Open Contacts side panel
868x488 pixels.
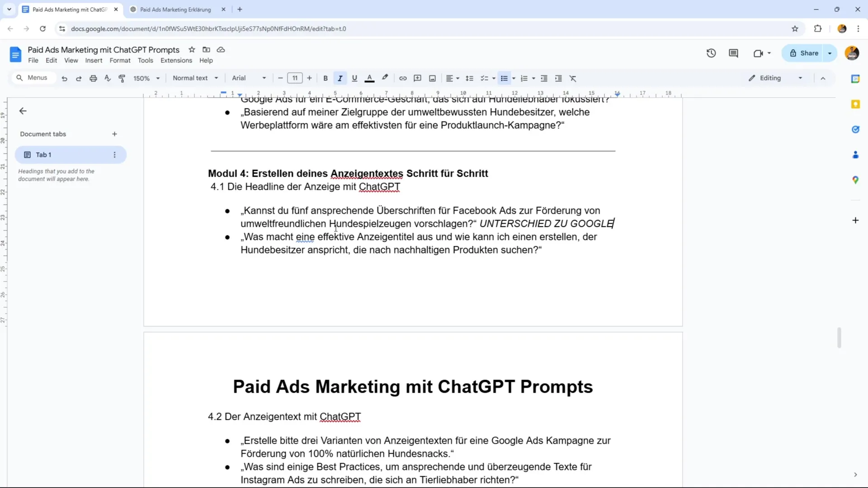pos(855,155)
